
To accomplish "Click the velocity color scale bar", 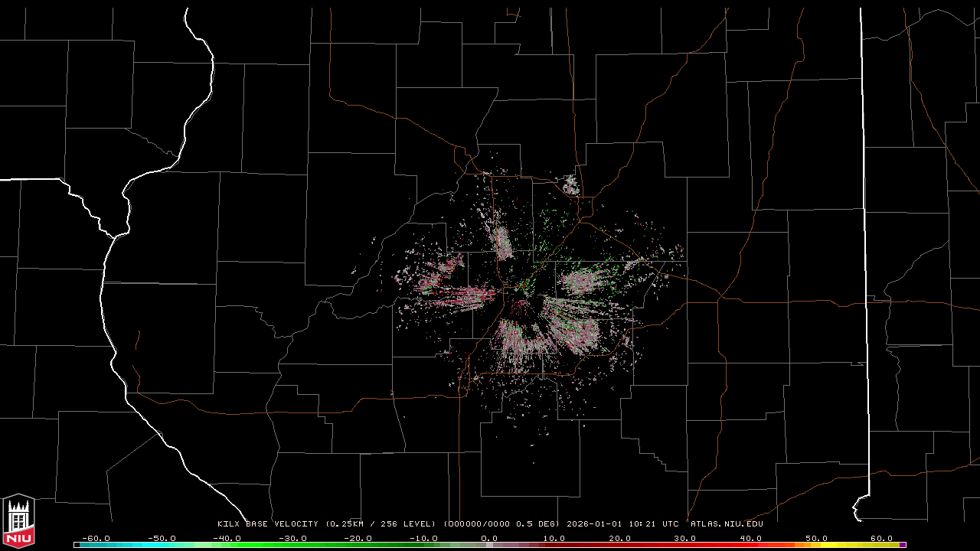I will (490, 545).
